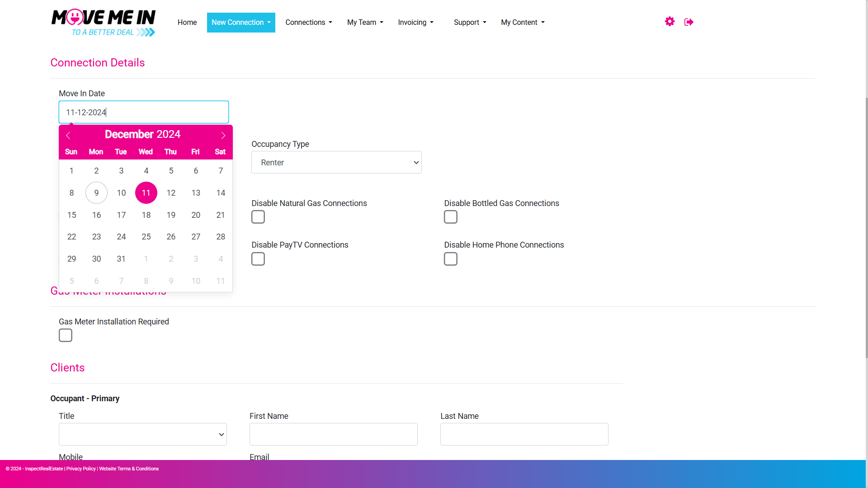Click the Move Me In logo
Screen dimensions: 868x488
[104, 23]
